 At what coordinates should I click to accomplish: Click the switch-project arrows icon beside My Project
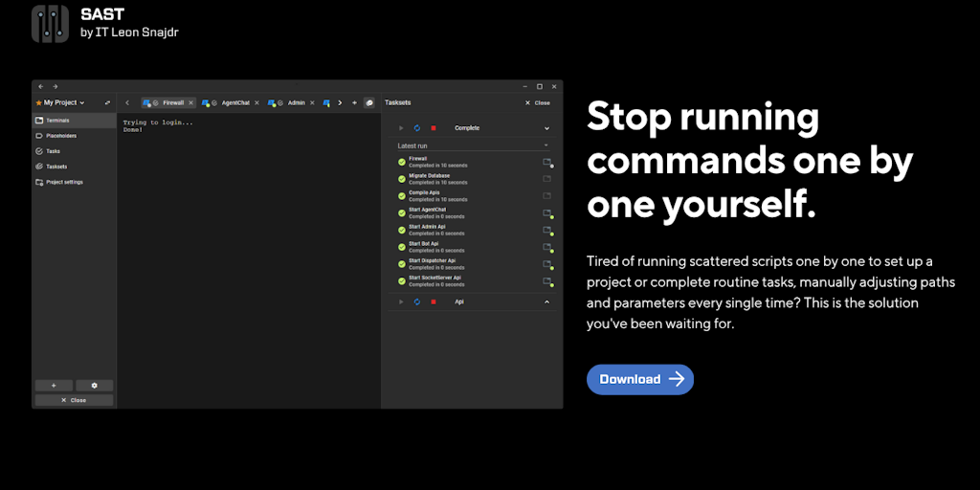click(x=107, y=102)
